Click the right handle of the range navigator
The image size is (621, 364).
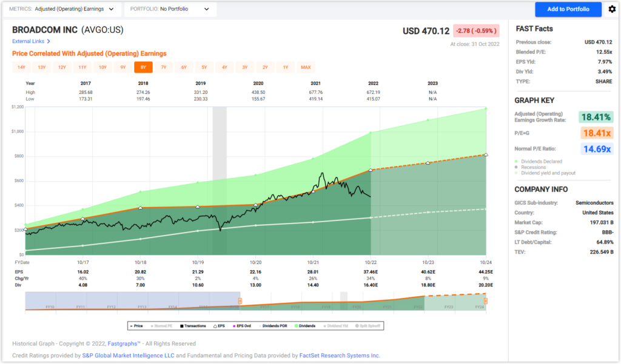(486, 301)
